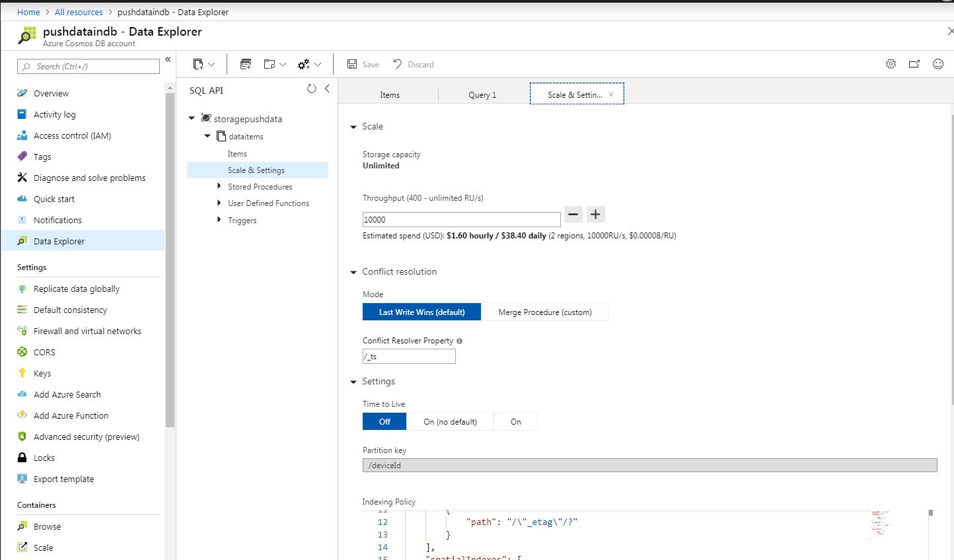Click the green CORS icon

(x=22, y=352)
